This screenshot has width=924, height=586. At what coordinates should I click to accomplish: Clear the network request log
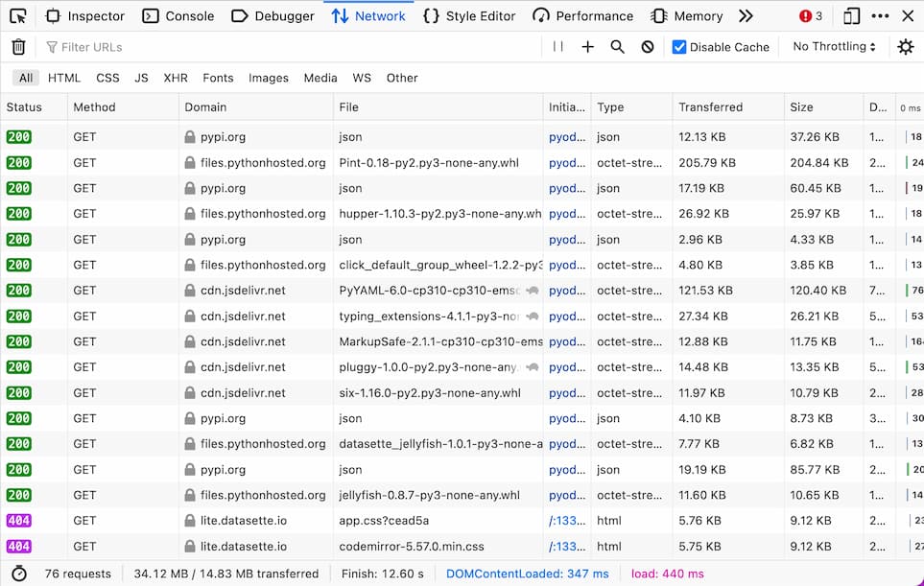click(x=19, y=47)
